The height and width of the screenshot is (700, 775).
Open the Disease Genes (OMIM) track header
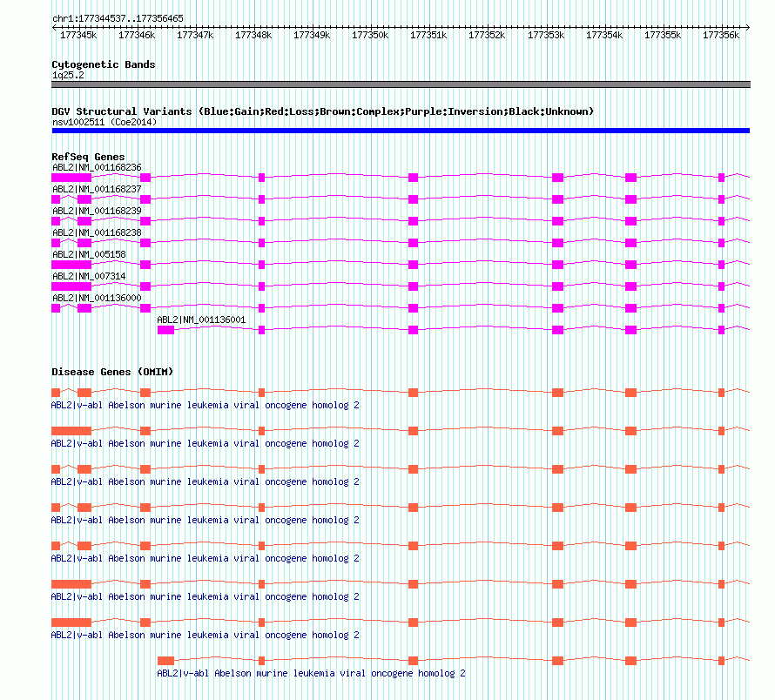point(112,372)
